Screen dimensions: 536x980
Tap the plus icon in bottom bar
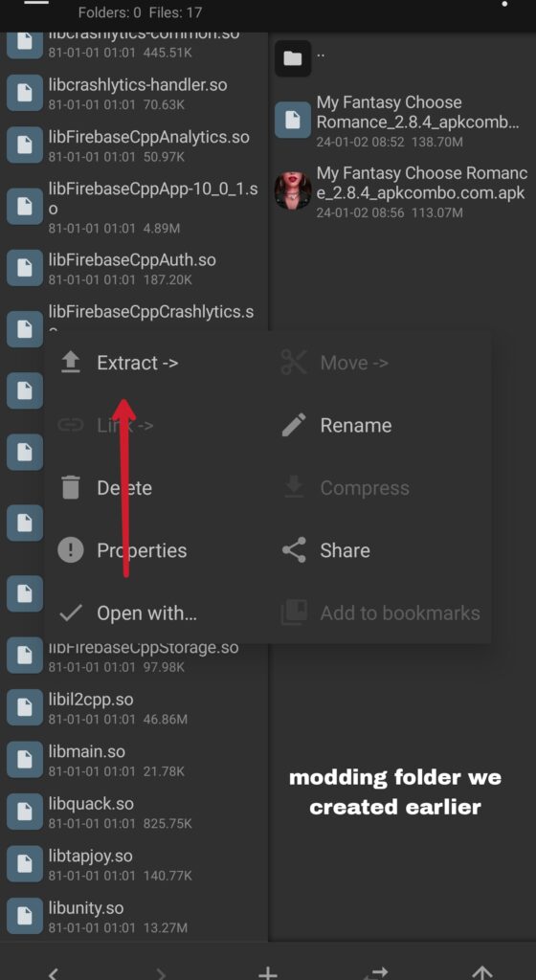[x=268, y=972]
